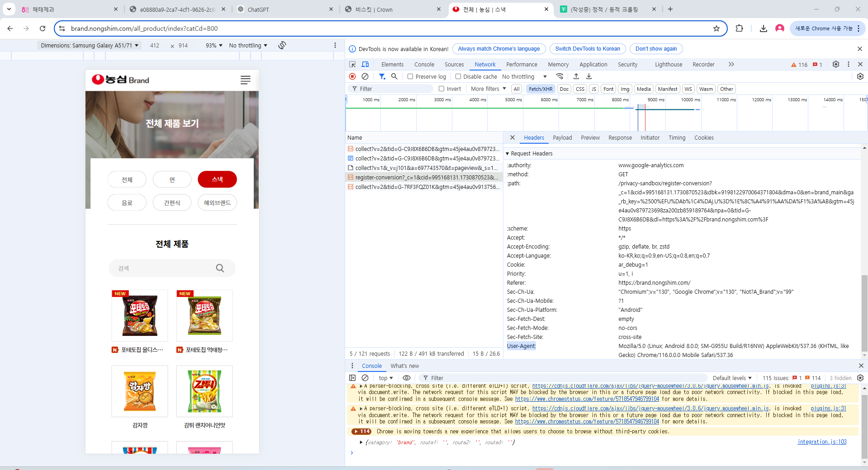The image size is (868, 470).
Task: Expand the More filters dropdown
Action: [x=489, y=89]
